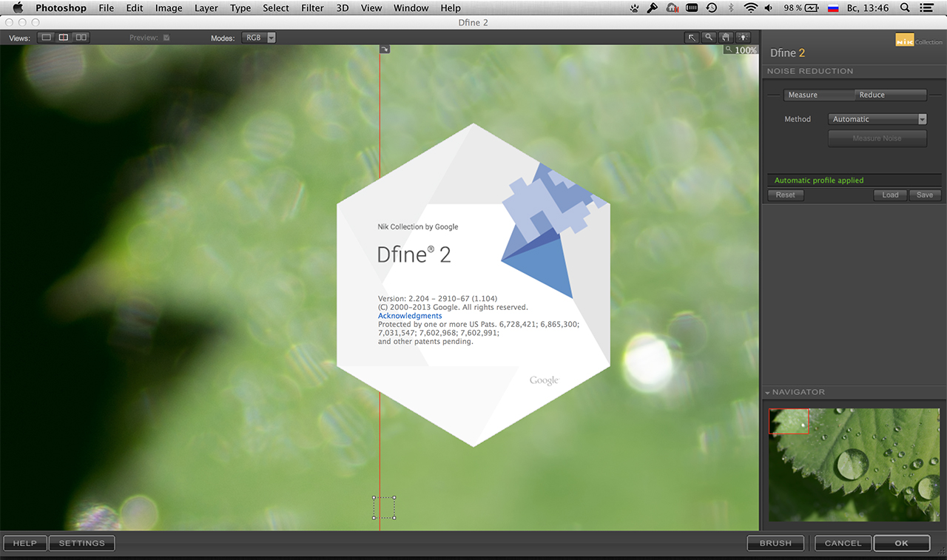Click the cloud sync icon in menu bar
947x560 pixels.
tap(672, 8)
